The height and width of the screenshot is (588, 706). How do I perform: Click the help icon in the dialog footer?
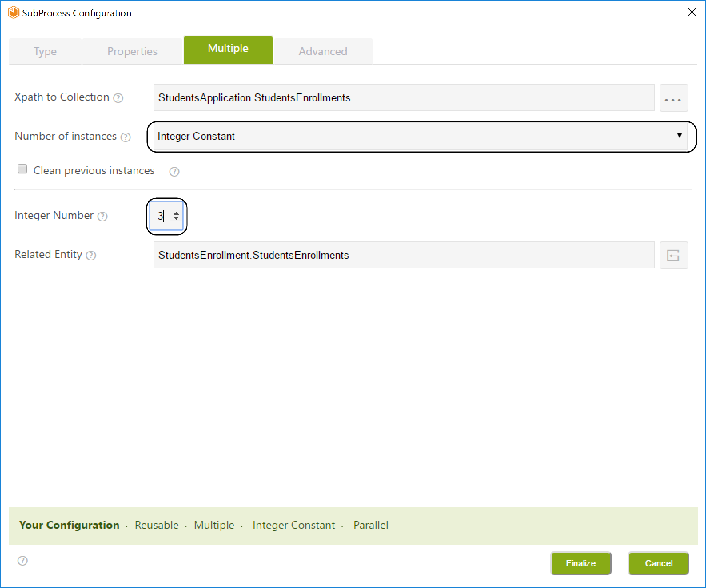coord(23,561)
